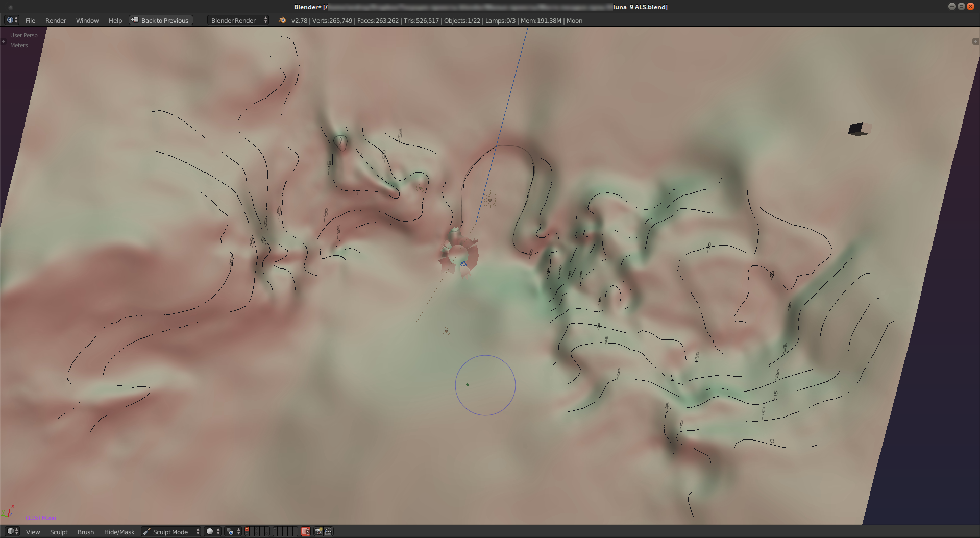Open the Info editor type selector

point(12,20)
